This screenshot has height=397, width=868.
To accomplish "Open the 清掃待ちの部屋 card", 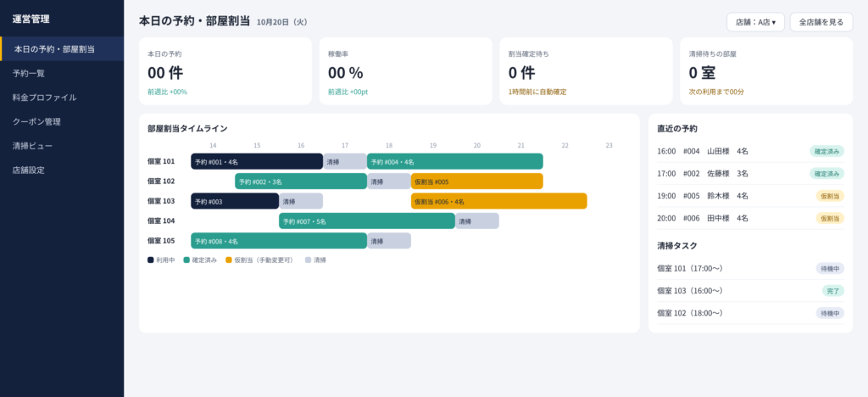I will pyautogui.click(x=766, y=71).
